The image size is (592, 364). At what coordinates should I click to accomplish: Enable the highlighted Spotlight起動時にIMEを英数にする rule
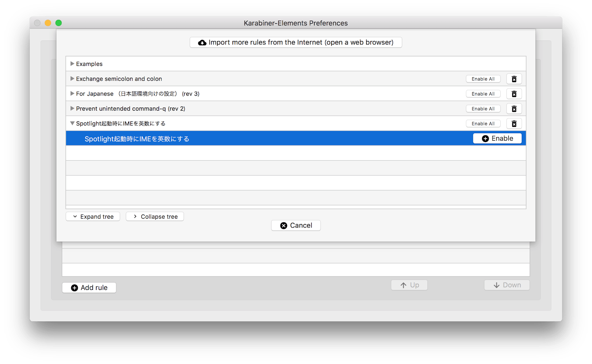point(497,138)
